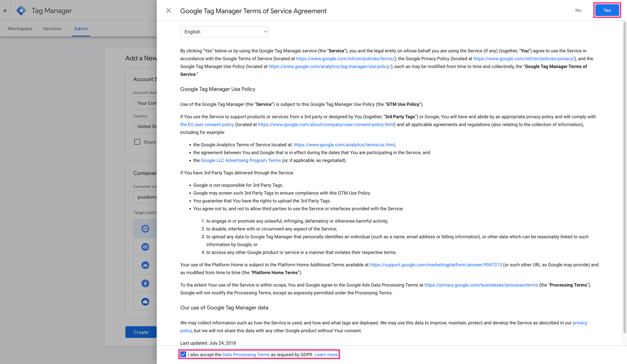Click No to decline terms

578,10
